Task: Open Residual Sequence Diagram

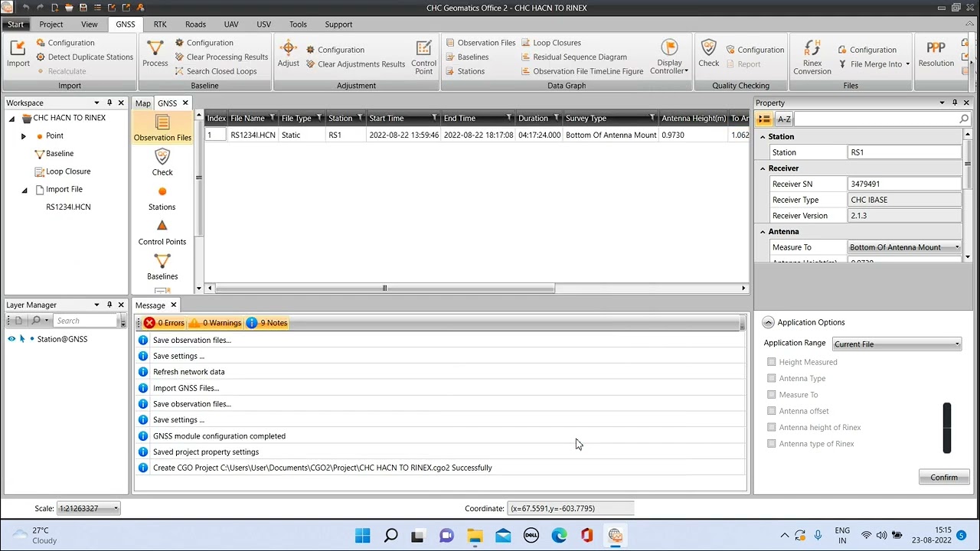Action: point(573,57)
